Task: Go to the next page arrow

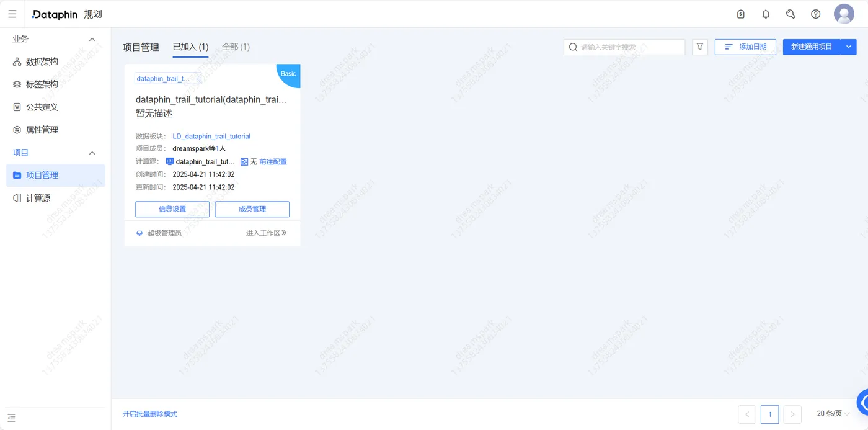Action: 792,414
